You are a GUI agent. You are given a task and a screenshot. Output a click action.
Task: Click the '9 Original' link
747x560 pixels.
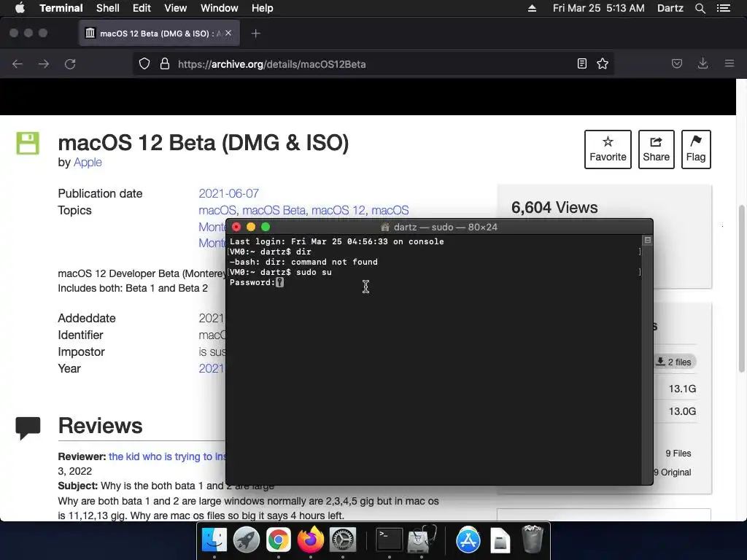coord(673,472)
